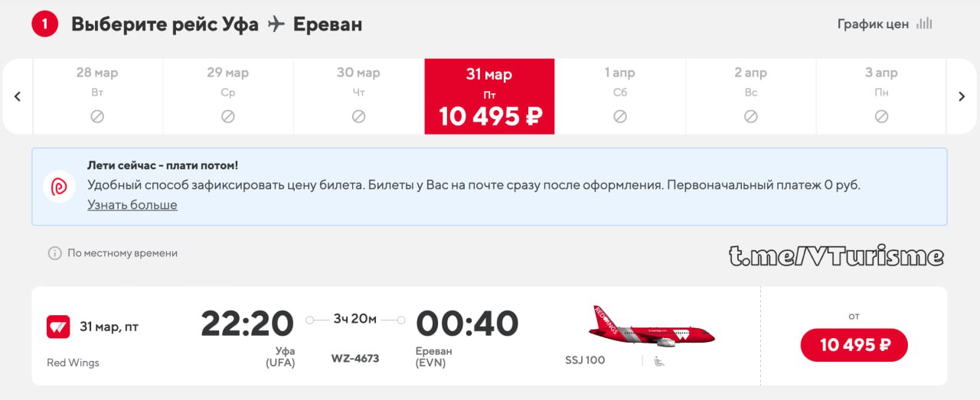Screen dimensions: 980x400
Task: Select the 30 мар date tab
Action: coord(358,96)
